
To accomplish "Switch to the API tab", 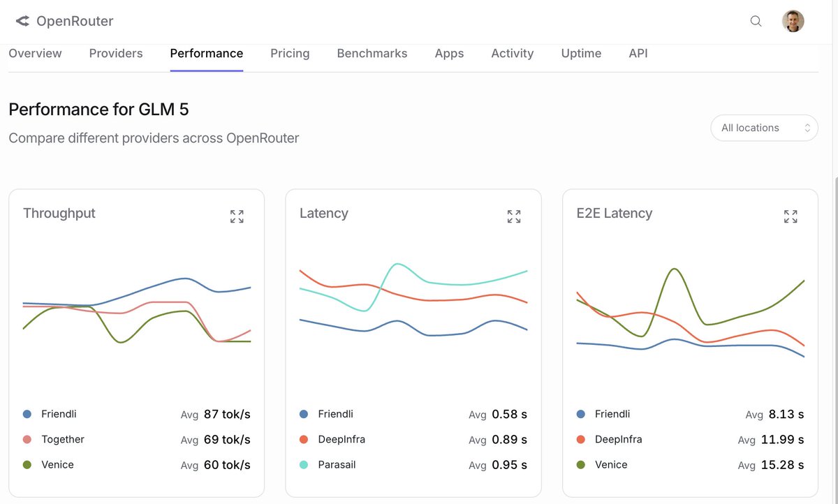I will (638, 53).
